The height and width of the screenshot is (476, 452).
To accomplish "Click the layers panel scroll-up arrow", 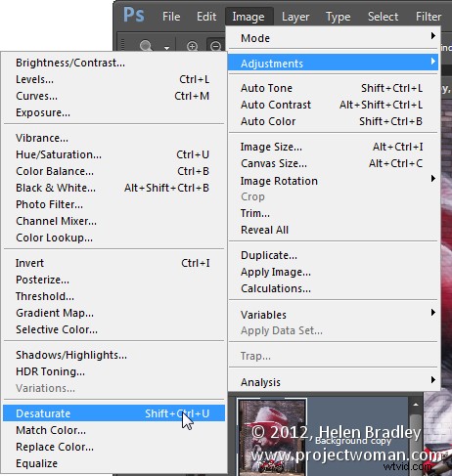I will click(416, 405).
